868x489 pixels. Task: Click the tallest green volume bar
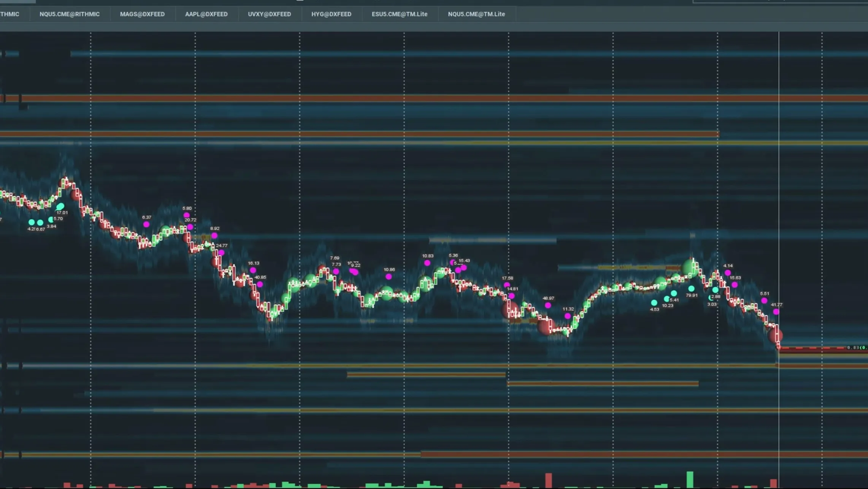coord(690,480)
